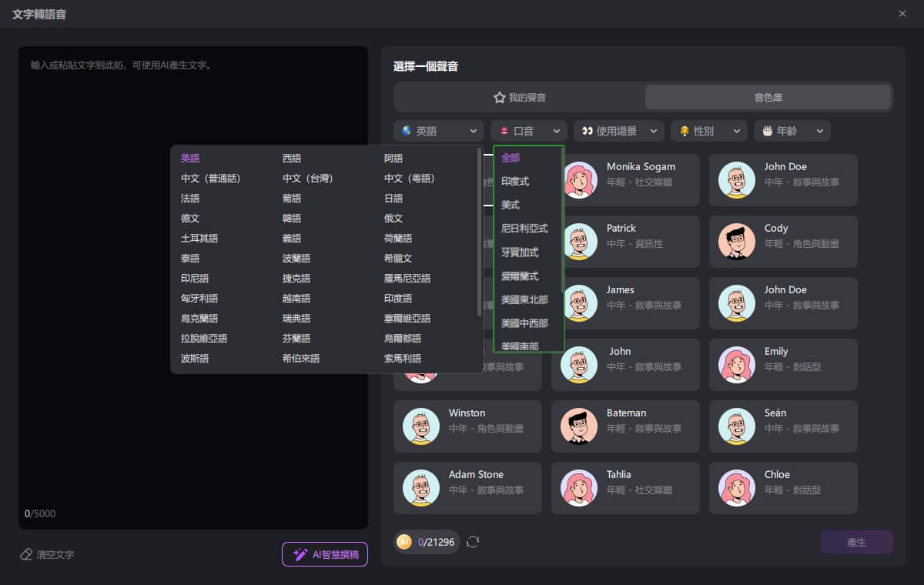Open the 使用場景 dropdown
This screenshot has width=924, height=585.
tap(619, 131)
